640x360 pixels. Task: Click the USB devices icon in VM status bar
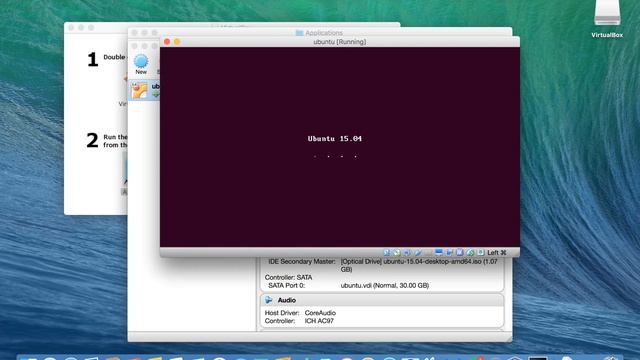click(418, 253)
